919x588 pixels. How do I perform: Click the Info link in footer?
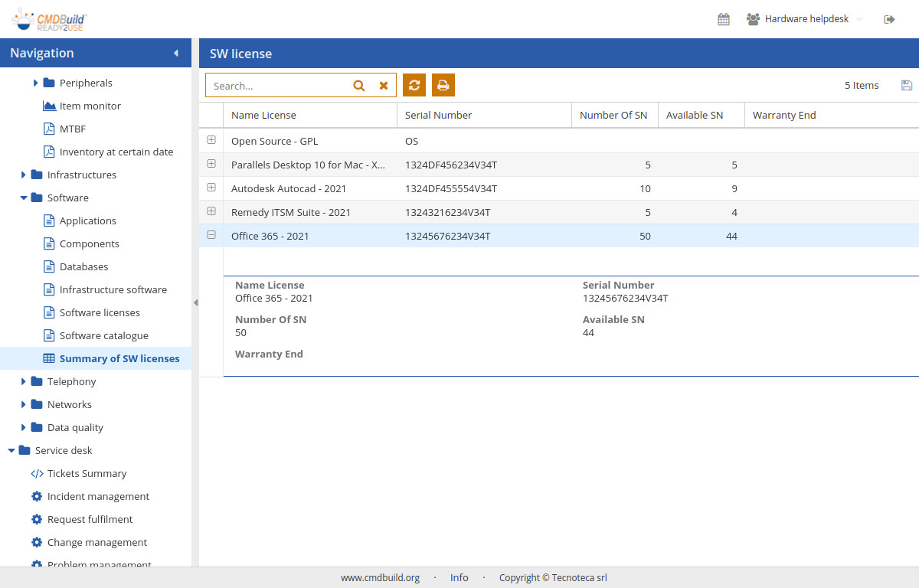click(459, 578)
